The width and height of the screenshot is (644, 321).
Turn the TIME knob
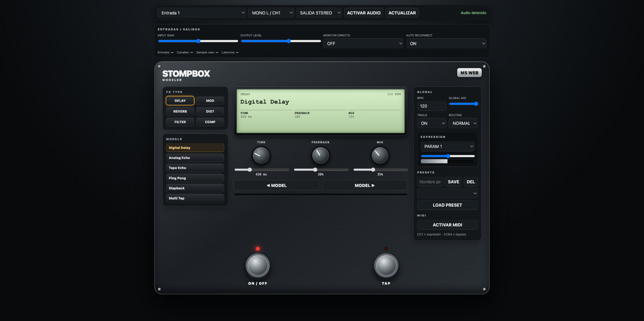[x=261, y=155]
